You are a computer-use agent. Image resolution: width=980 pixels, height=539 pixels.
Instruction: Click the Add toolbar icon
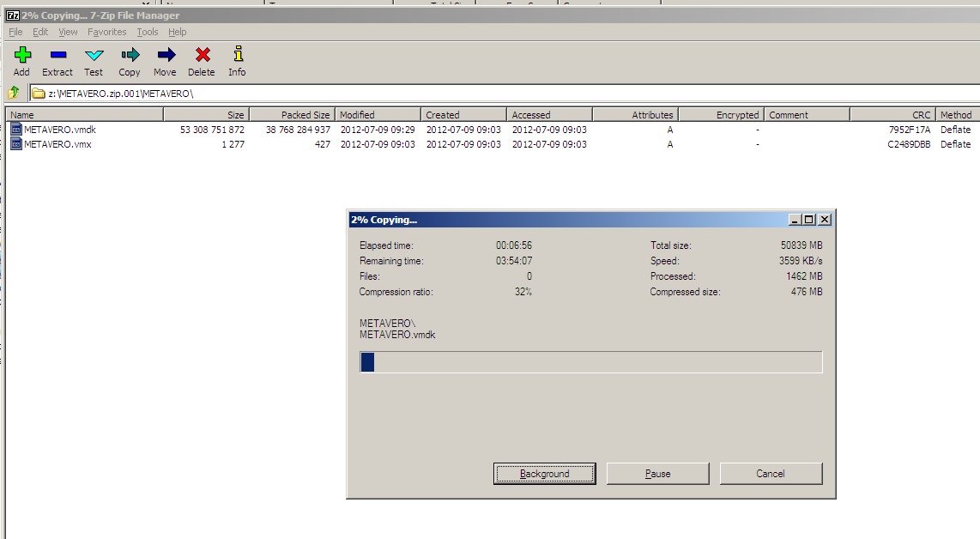pos(22,55)
